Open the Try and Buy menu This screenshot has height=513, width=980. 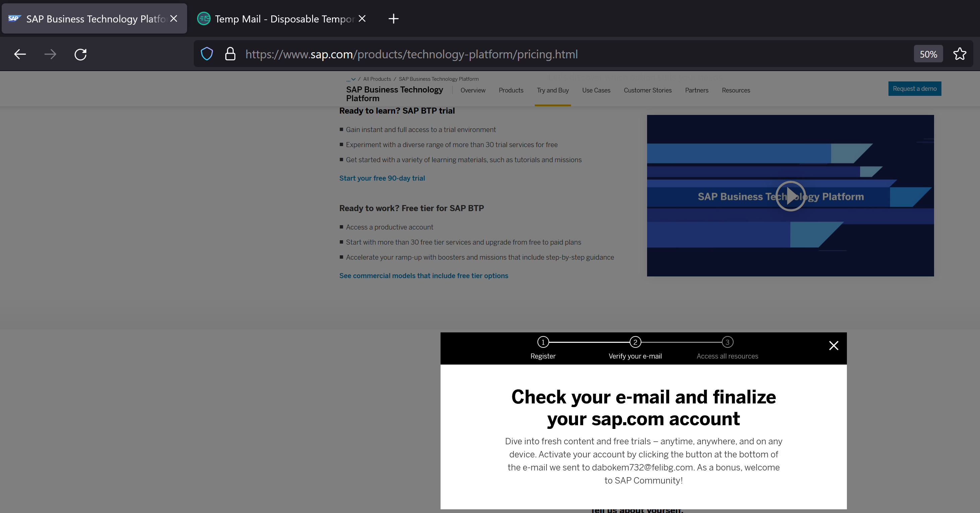553,90
